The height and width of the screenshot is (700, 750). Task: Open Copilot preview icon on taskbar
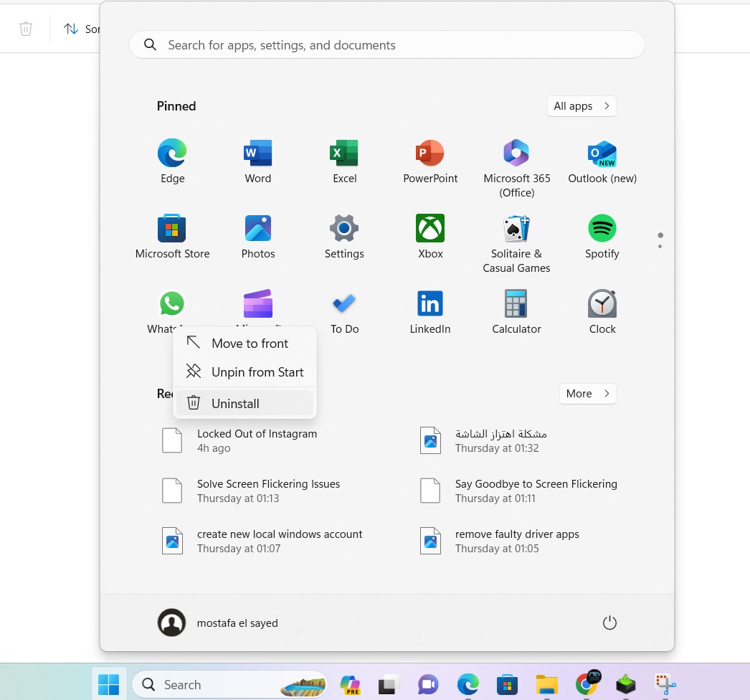click(x=350, y=685)
